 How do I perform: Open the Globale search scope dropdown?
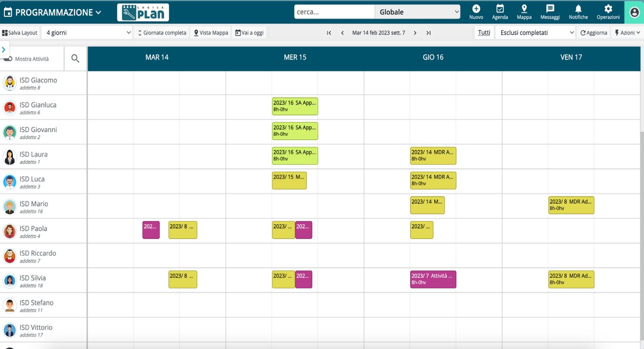[418, 12]
